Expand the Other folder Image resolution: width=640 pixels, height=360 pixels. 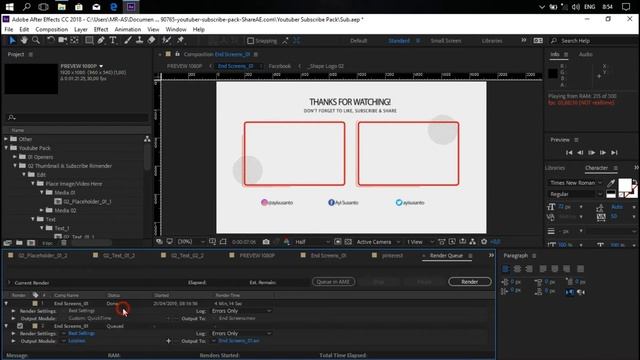pos(6,139)
